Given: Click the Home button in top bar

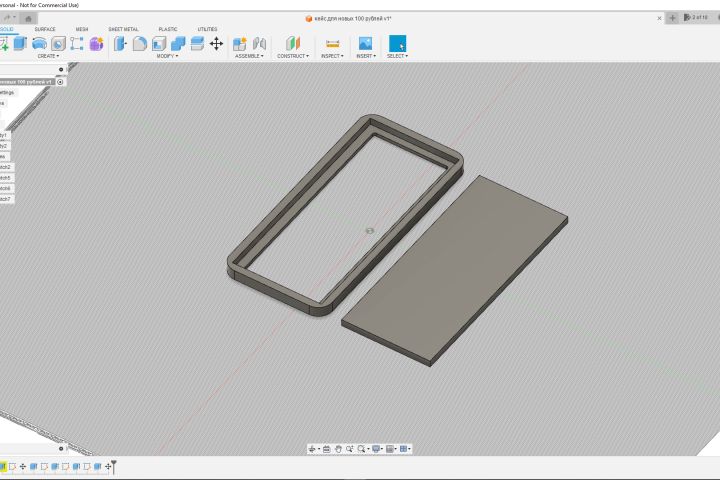Looking at the screenshot, I should click(29, 18).
